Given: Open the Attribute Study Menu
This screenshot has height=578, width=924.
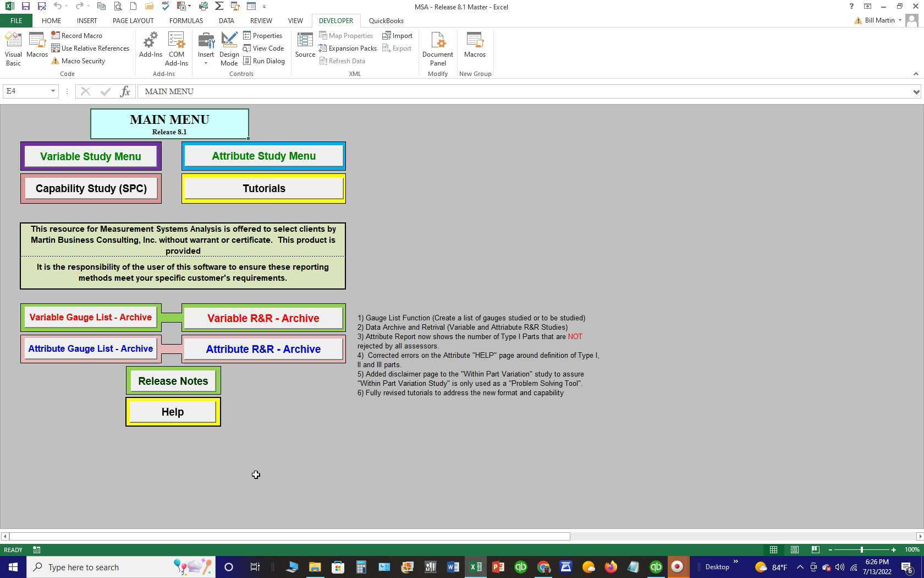Looking at the screenshot, I should (263, 156).
